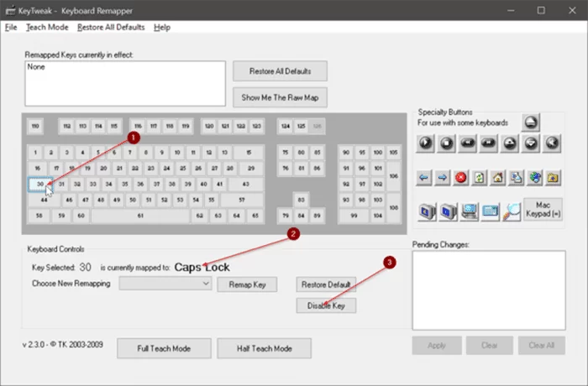Click the Restore All Defaults button

tap(280, 71)
